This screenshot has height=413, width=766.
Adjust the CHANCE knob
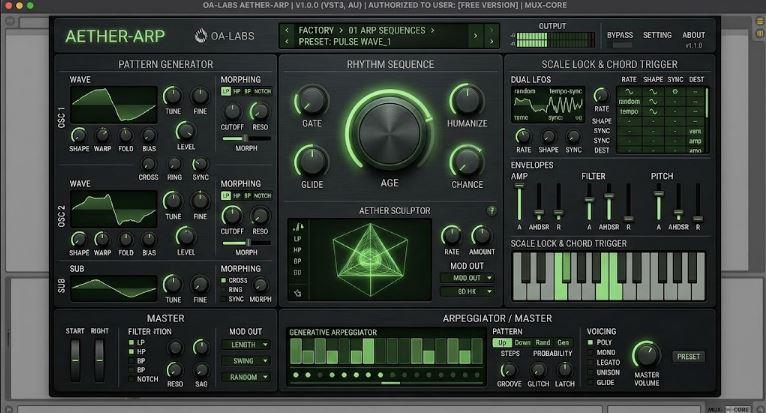467,161
